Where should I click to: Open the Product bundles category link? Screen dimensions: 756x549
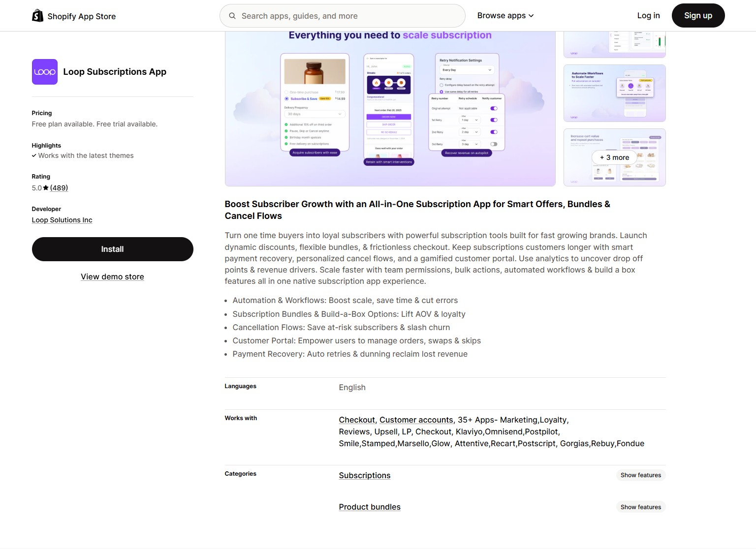[370, 507]
